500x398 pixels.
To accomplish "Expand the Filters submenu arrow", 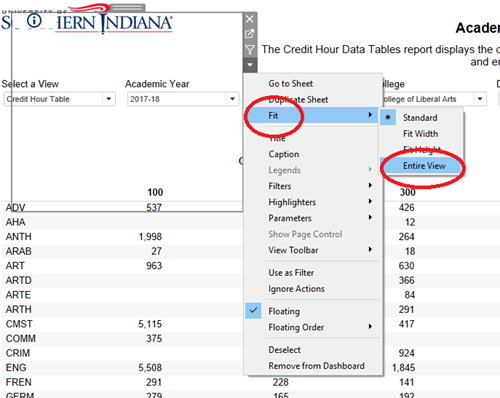I will click(x=370, y=185).
